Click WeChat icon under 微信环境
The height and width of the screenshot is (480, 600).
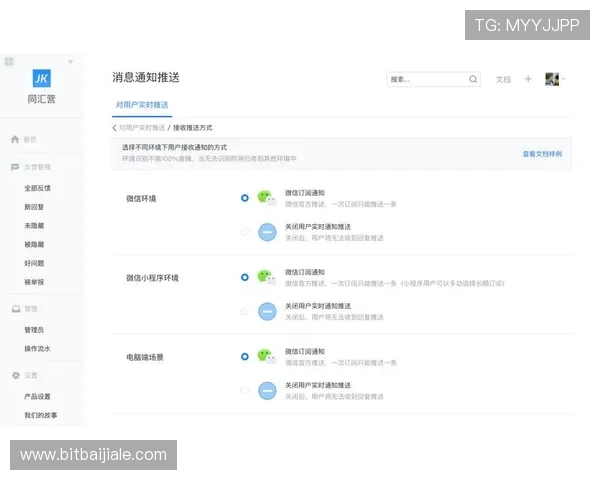267,198
